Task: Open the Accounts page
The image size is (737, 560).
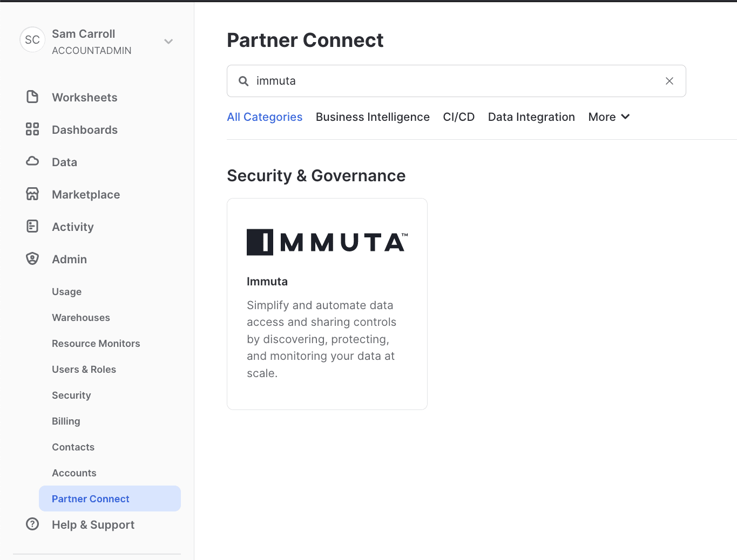Action: coord(74,473)
